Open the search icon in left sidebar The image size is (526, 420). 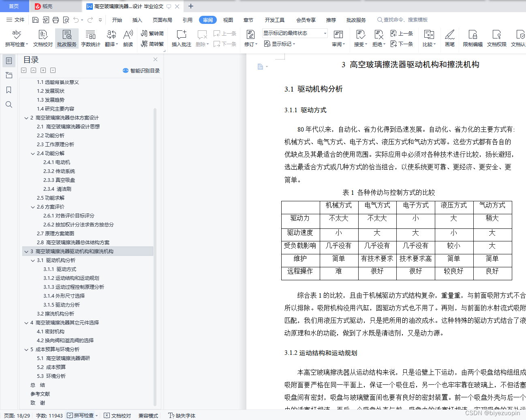(9, 104)
